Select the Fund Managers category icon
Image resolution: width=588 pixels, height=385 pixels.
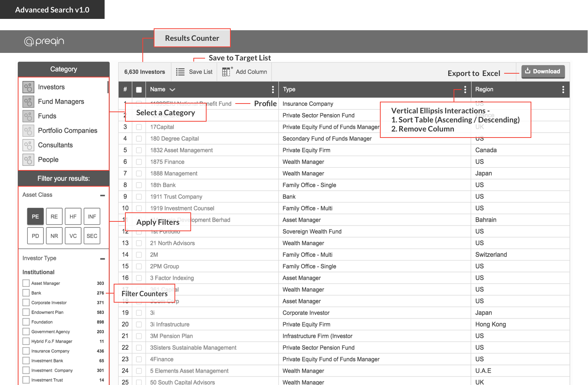(x=28, y=102)
